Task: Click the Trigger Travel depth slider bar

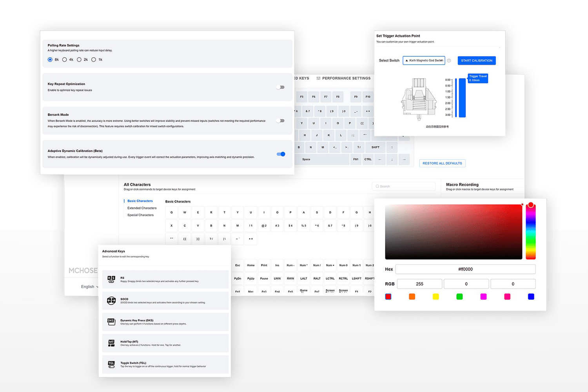Action: [x=462, y=98]
